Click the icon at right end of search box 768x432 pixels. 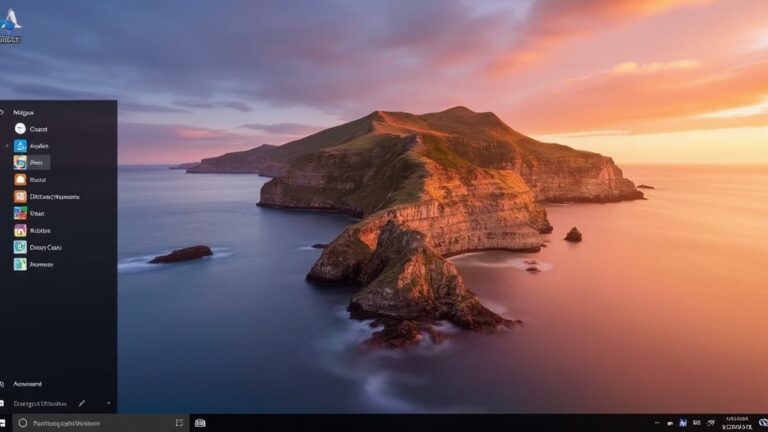[x=179, y=423]
